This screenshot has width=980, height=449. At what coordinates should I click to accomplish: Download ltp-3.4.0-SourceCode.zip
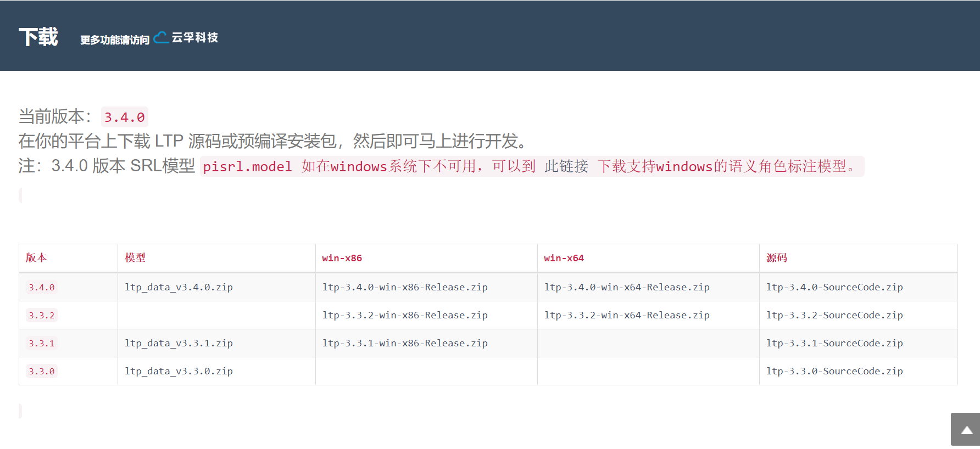(834, 287)
